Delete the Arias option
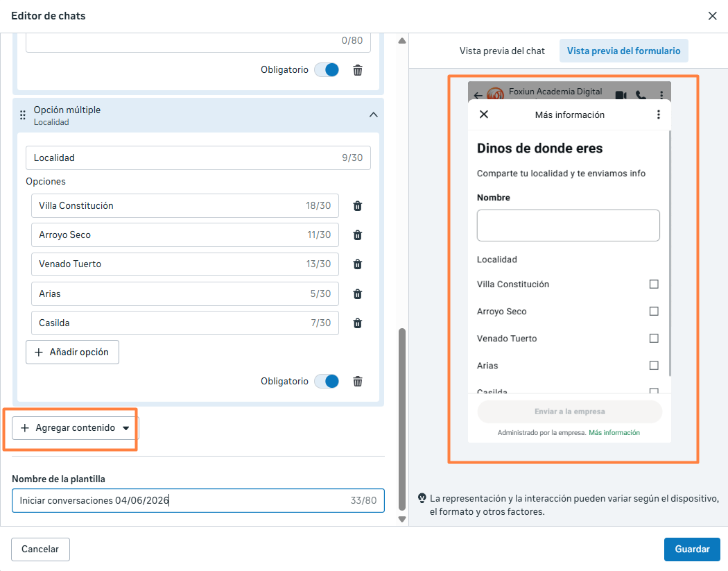The image size is (728, 571). tap(358, 294)
